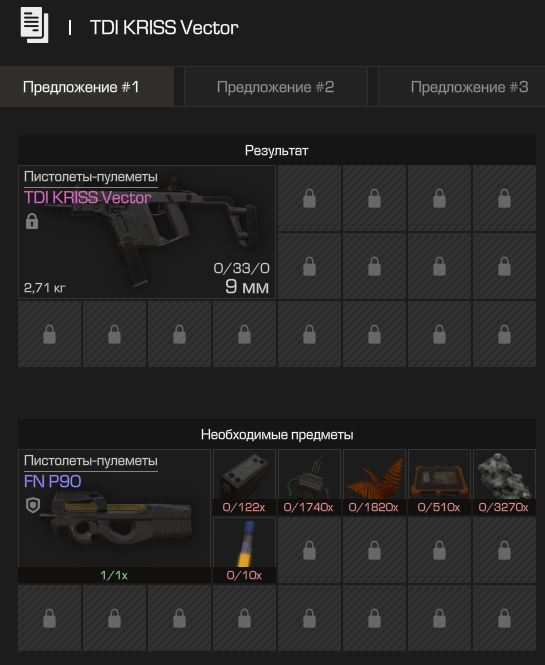This screenshot has height=665, width=545.
Task: Select the FN P90 required weapon
Action: tap(115, 516)
